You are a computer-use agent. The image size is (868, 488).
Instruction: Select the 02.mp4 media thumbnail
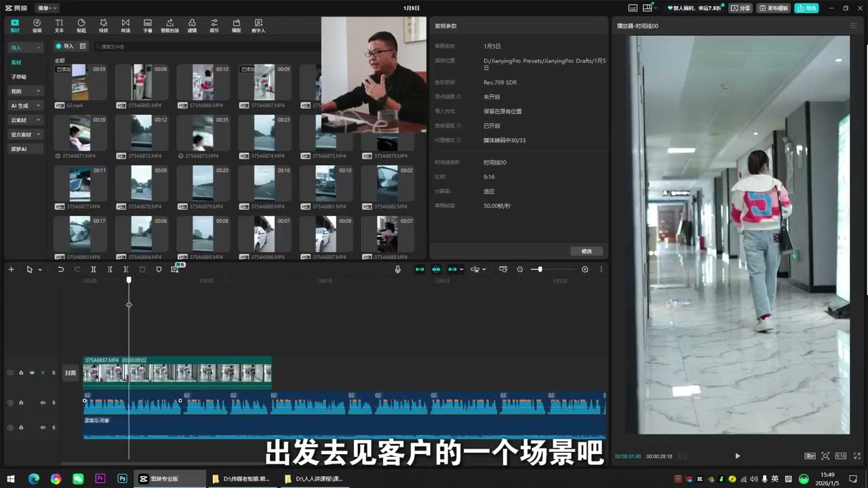point(79,82)
